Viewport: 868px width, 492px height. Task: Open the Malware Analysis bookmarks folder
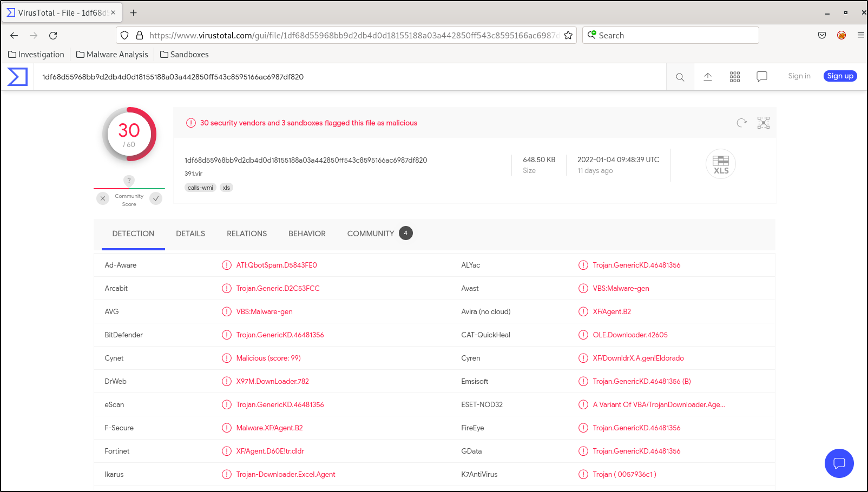pyautogui.click(x=112, y=55)
